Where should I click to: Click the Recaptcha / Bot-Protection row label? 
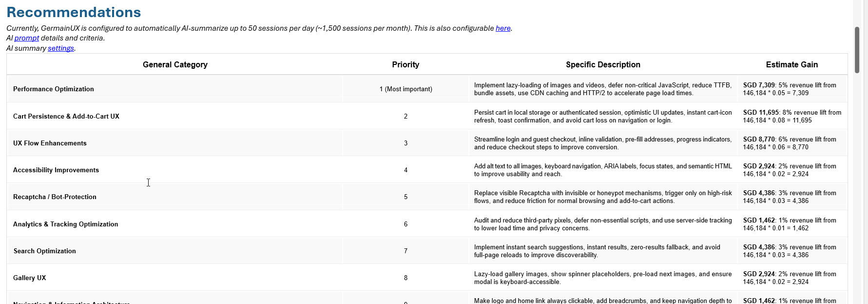pos(55,197)
